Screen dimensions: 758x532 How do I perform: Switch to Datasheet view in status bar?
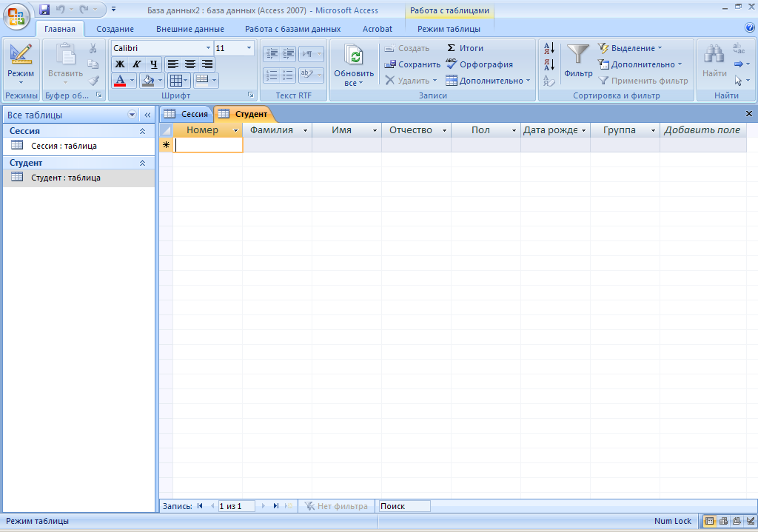709,522
